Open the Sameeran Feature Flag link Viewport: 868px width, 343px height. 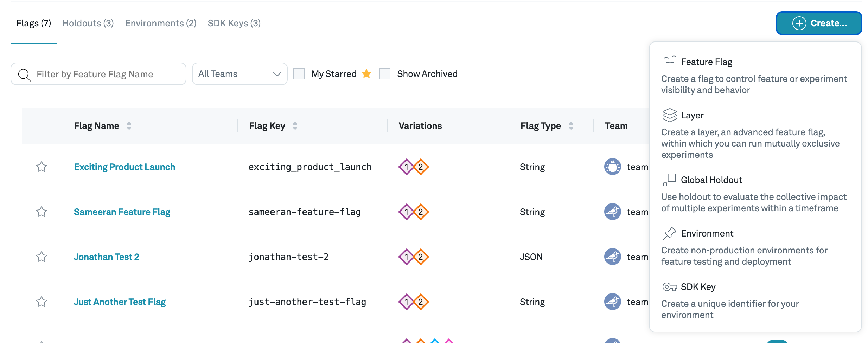click(122, 212)
